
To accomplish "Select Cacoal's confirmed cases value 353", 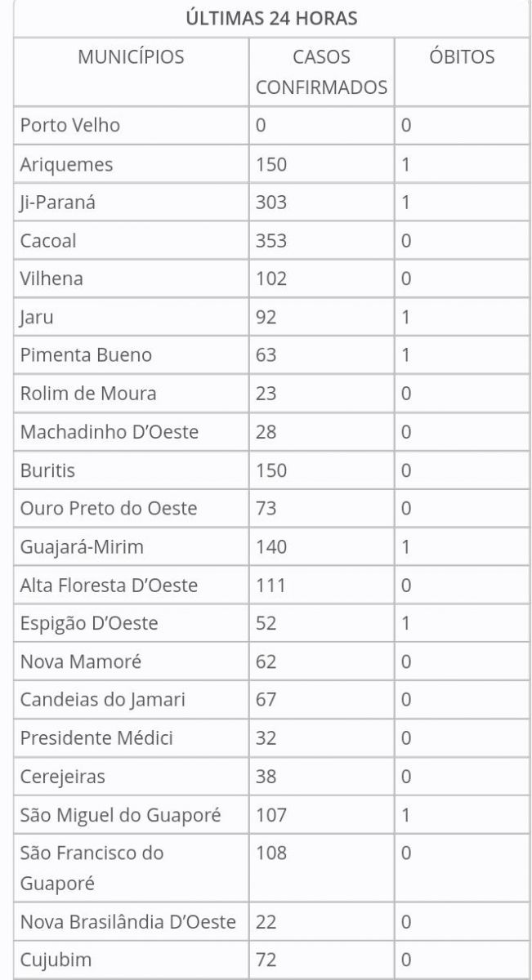I will [x=271, y=241].
